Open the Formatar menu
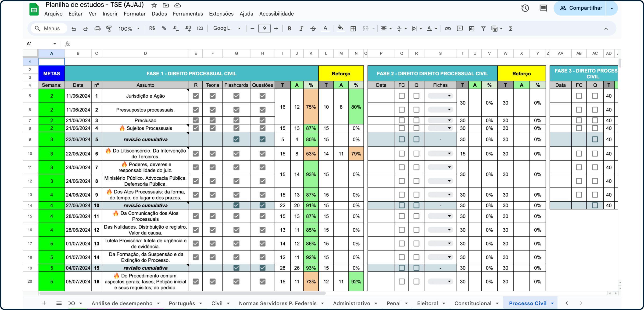 (x=135, y=14)
